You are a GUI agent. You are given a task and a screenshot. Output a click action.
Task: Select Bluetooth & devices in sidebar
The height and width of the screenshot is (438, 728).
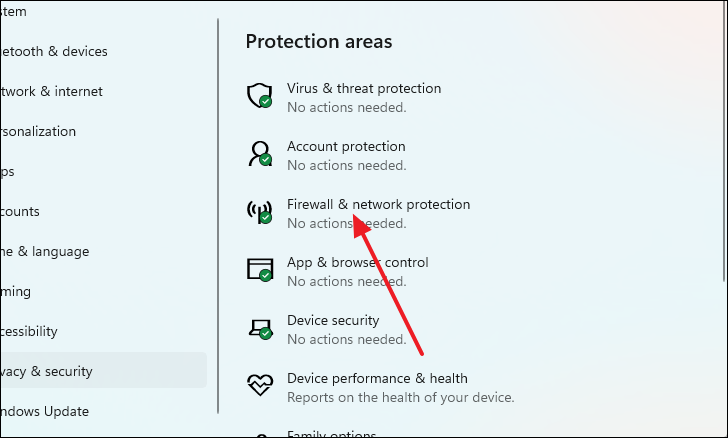coord(53,52)
